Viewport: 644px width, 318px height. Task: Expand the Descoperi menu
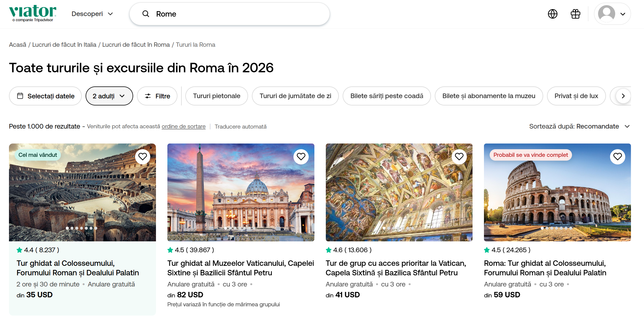point(92,14)
